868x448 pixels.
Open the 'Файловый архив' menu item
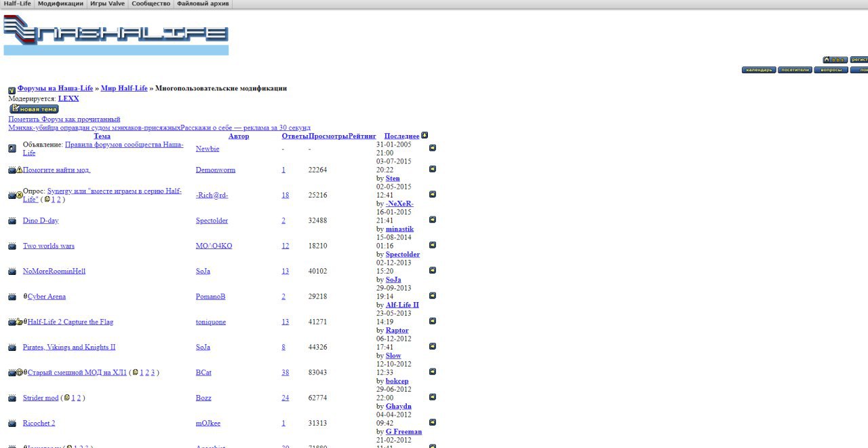[x=203, y=4]
